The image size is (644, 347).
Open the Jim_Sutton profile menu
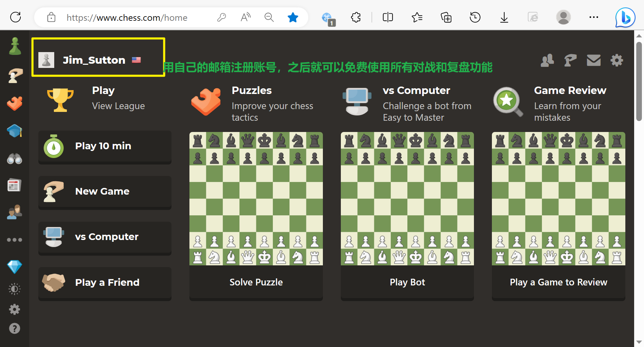coord(94,59)
